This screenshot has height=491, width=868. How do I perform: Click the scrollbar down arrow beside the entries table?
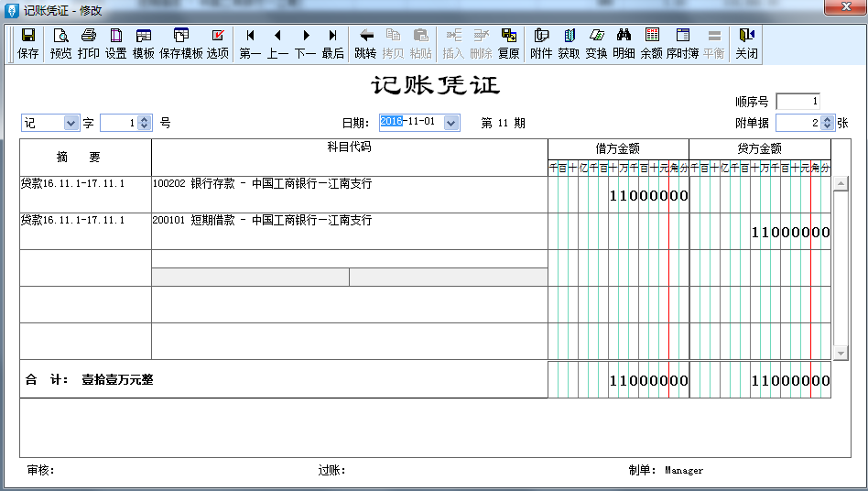(x=841, y=354)
